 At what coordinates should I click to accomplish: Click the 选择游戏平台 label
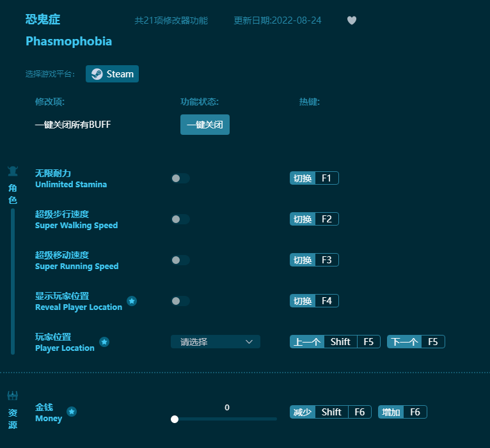tap(50, 74)
